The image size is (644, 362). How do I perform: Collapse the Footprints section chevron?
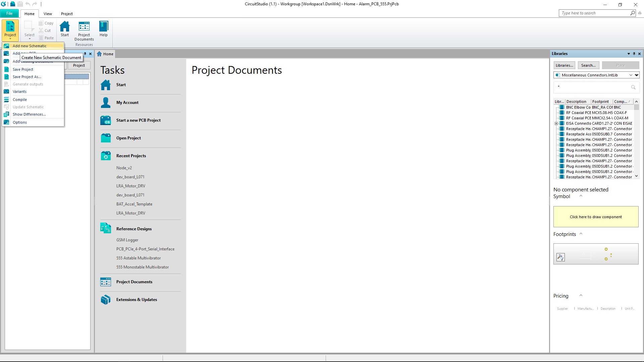tap(581, 234)
